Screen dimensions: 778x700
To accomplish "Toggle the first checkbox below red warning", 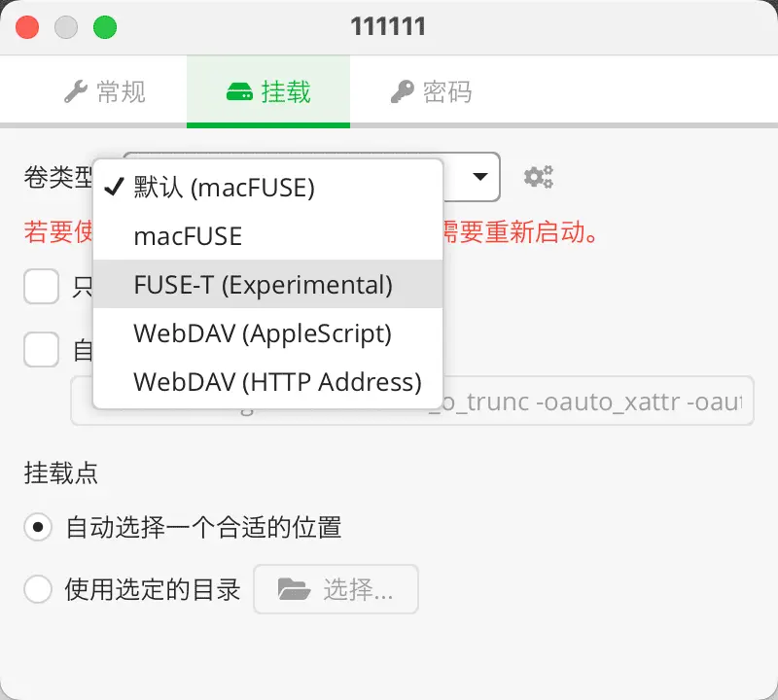I will point(42,286).
